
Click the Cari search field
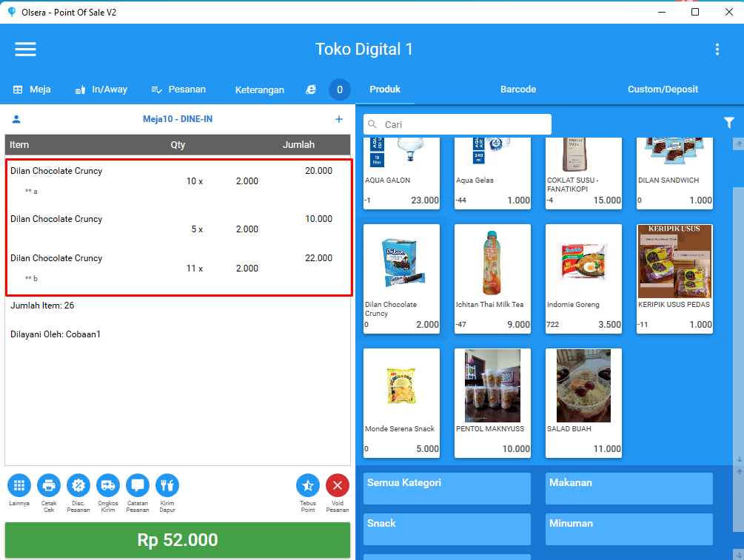[x=458, y=124]
